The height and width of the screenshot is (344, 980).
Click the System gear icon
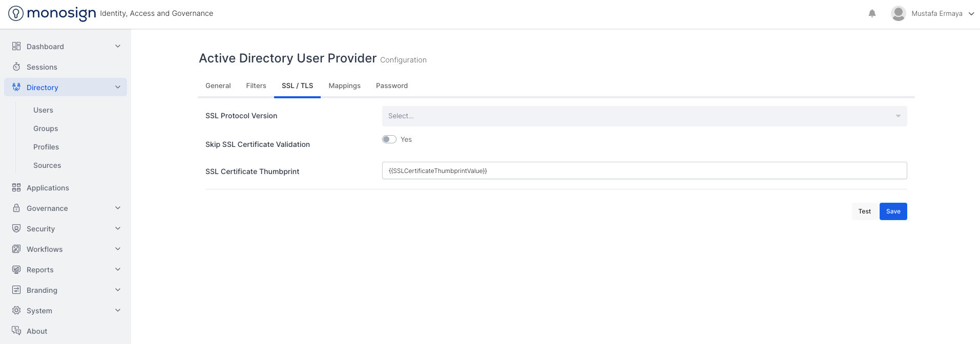16,311
